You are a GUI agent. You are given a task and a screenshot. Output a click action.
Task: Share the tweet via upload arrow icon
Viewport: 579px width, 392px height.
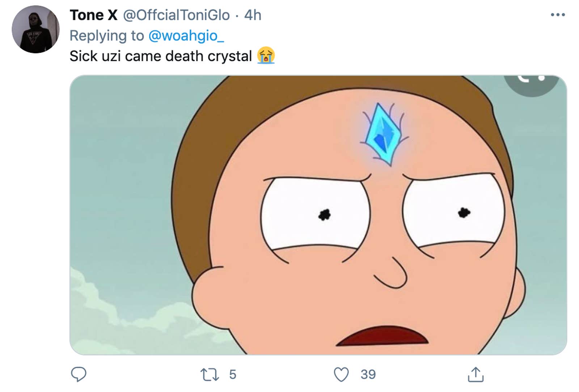(476, 375)
